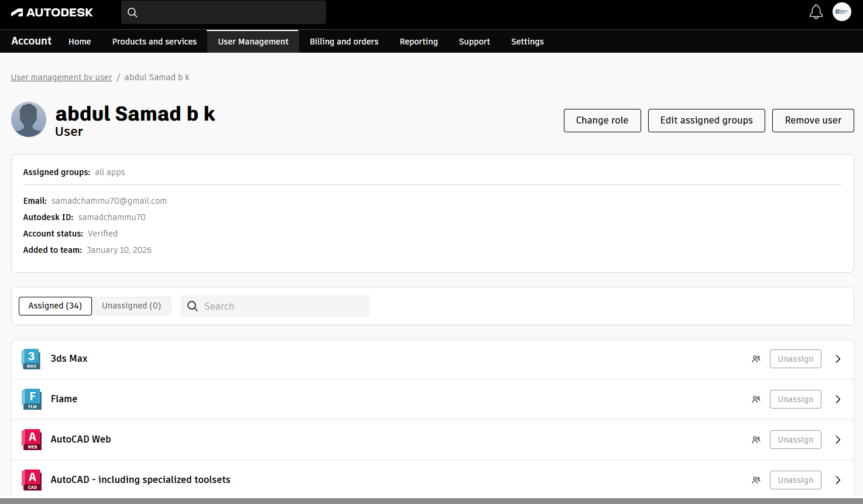Screen dimensions: 863x504
Task: Click the 3ds Max product name
Action: (69, 359)
